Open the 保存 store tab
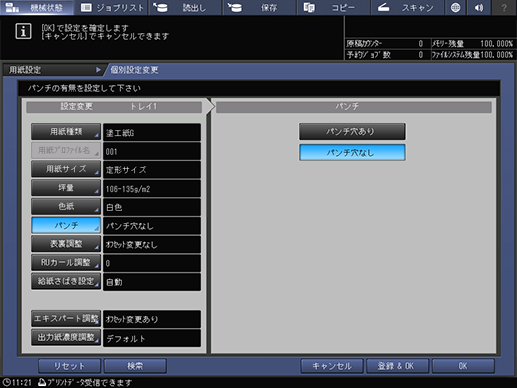 259,7
